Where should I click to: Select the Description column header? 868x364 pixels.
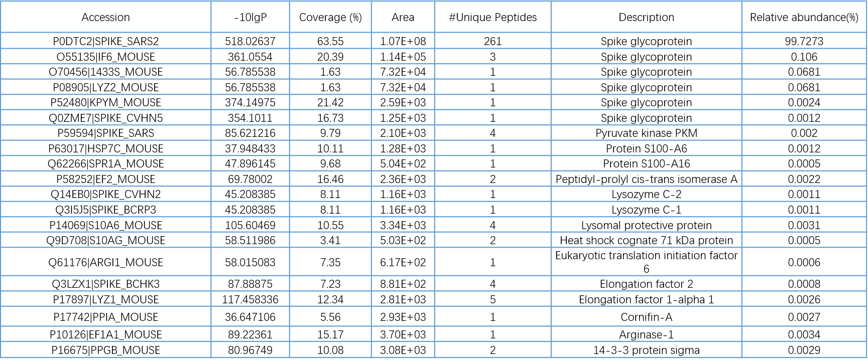pos(646,18)
